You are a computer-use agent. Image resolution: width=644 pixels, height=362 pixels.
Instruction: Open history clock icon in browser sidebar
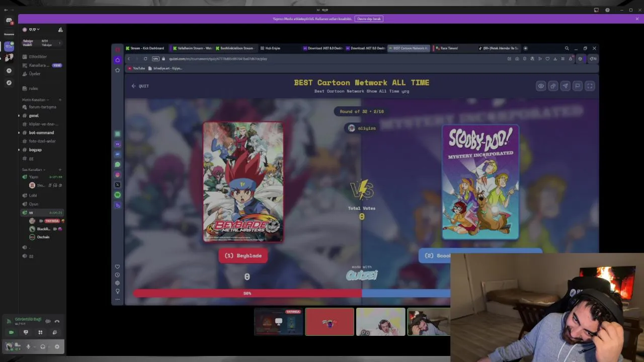coord(117,275)
